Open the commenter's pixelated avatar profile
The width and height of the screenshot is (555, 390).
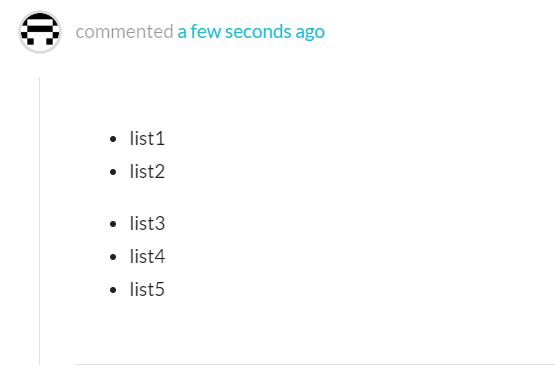point(40,32)
